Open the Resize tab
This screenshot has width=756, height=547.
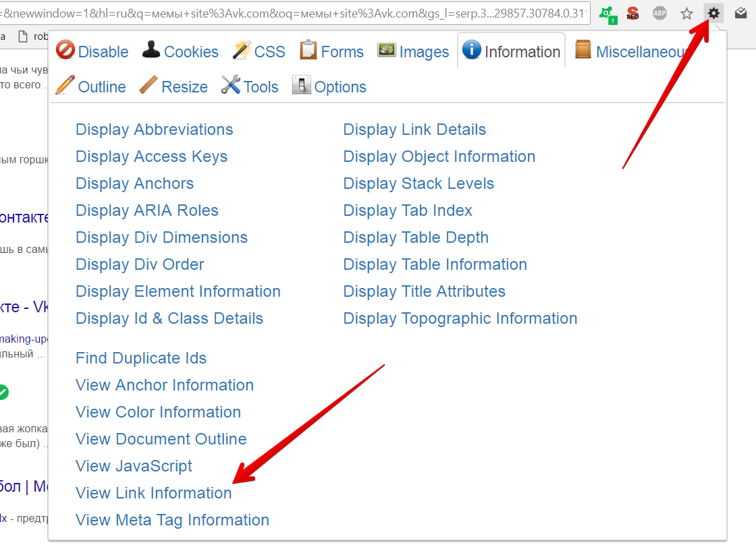pyautogui.click(x=173, y=87)
